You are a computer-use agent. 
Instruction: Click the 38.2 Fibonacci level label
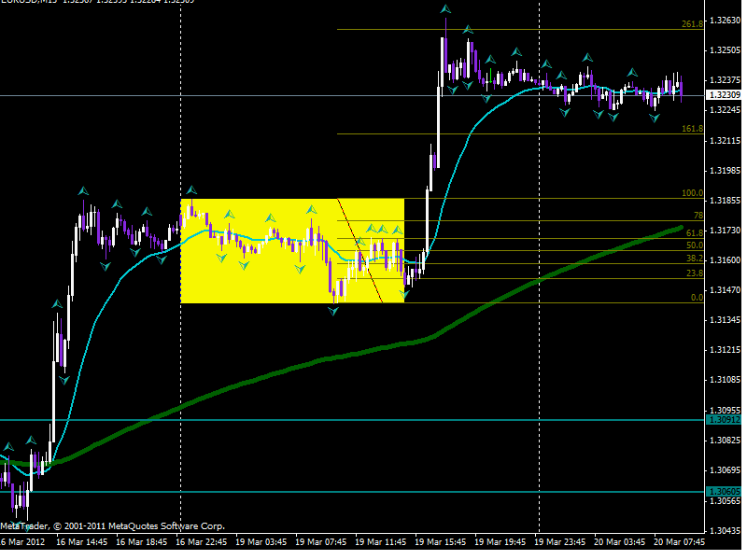coord(695,259)
